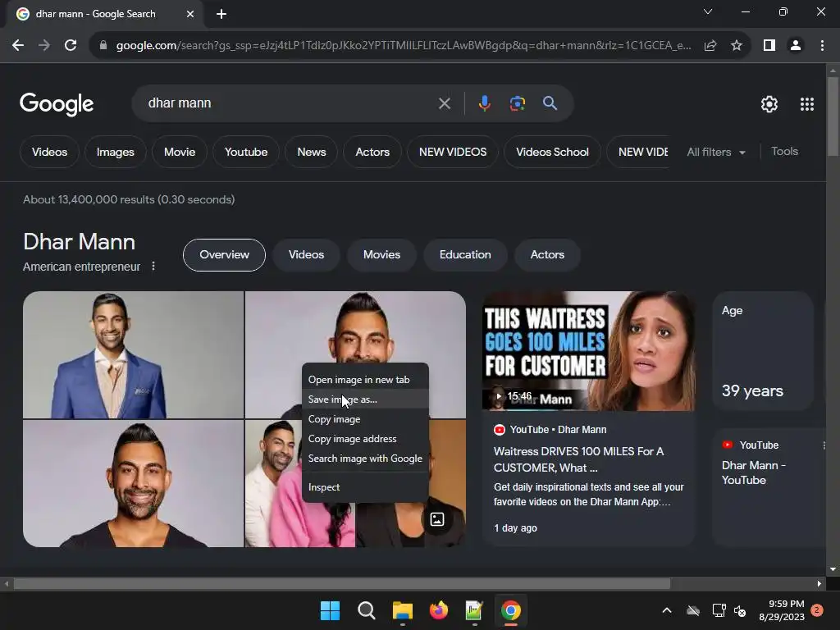
Task: Open Notepad++ from the taskbar
Action: pyautogui.click(x=475, y=610)
